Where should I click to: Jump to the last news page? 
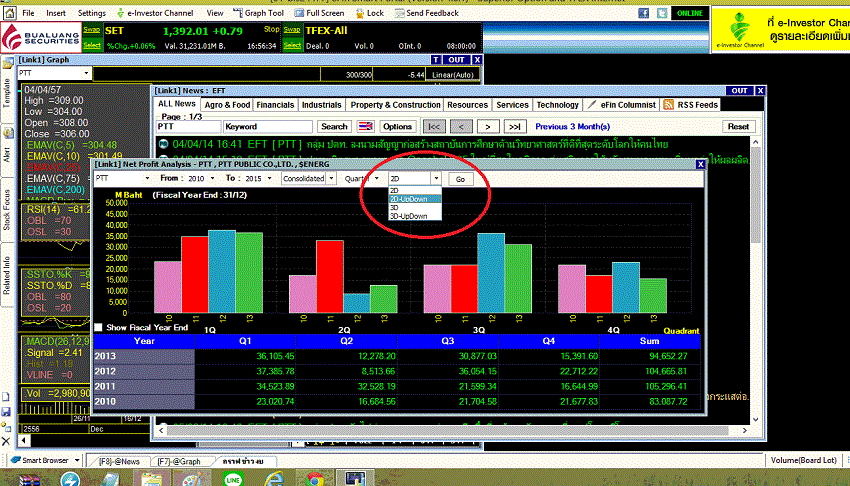pyautogui.click(x=514, y=126)
